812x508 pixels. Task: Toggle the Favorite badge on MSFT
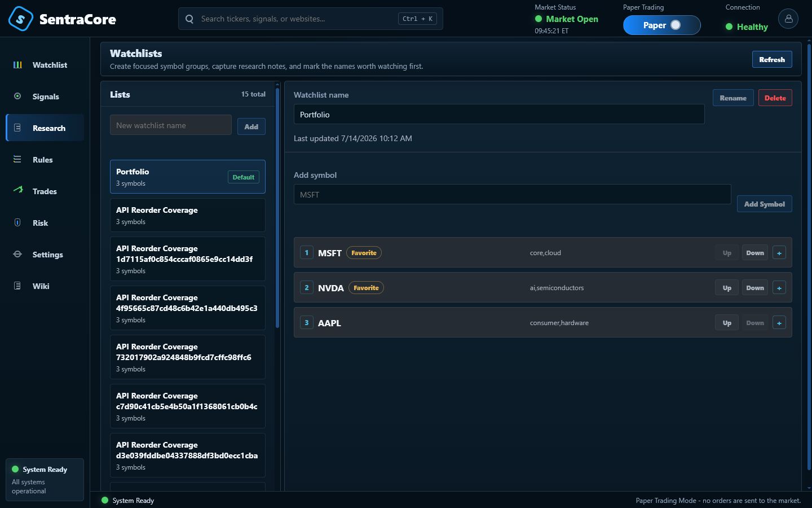point(364,253)
